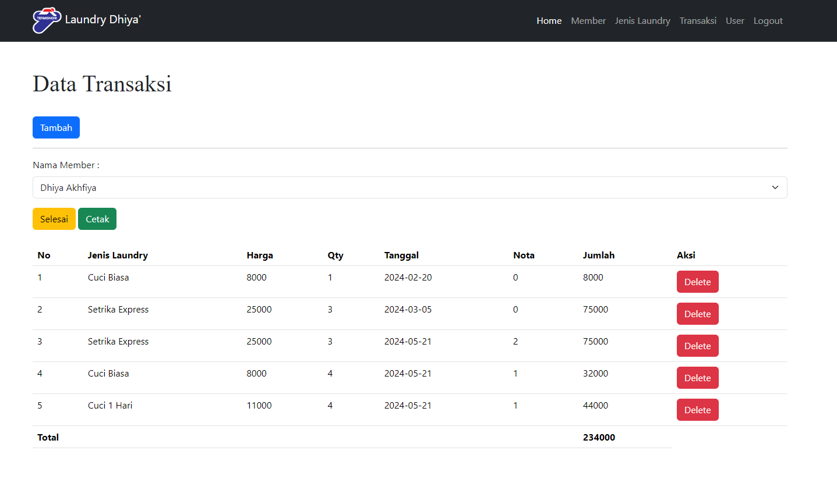The width and height of the screenshot is (837, 504).
Task: Click the Laundry Dhiya' logo icon
Action: 47,20
